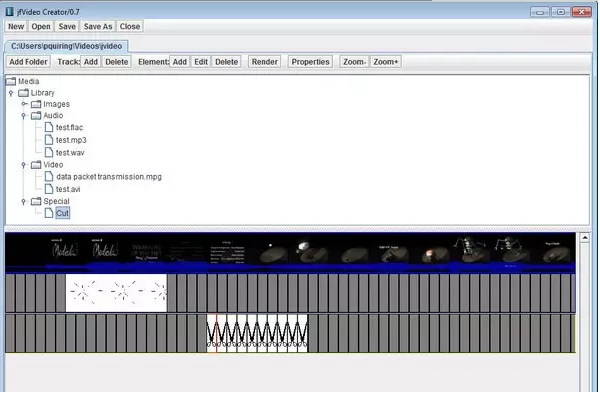This screenshot has width=600, height=395.
Task: Choose Save As in top toolbar
Action: tap(98, 26)
